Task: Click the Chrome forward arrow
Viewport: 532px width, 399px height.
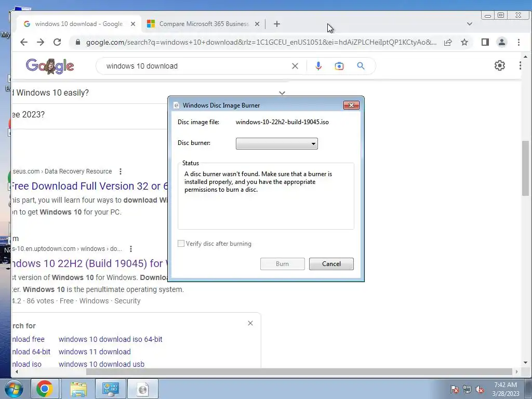Action: click(41, 42)
